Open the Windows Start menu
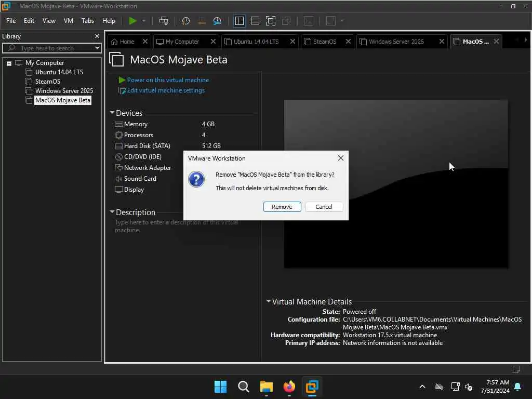 220,387
